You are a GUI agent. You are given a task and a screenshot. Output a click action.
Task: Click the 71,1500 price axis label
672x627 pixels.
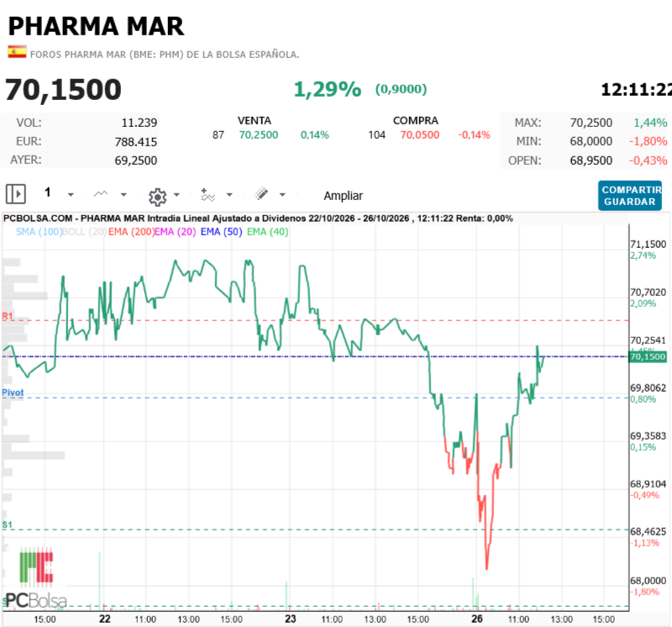[648, 245]
